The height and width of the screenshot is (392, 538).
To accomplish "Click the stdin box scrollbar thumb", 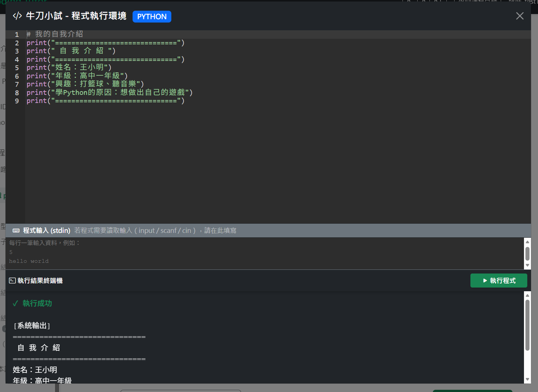I will (x=527, y=254).
